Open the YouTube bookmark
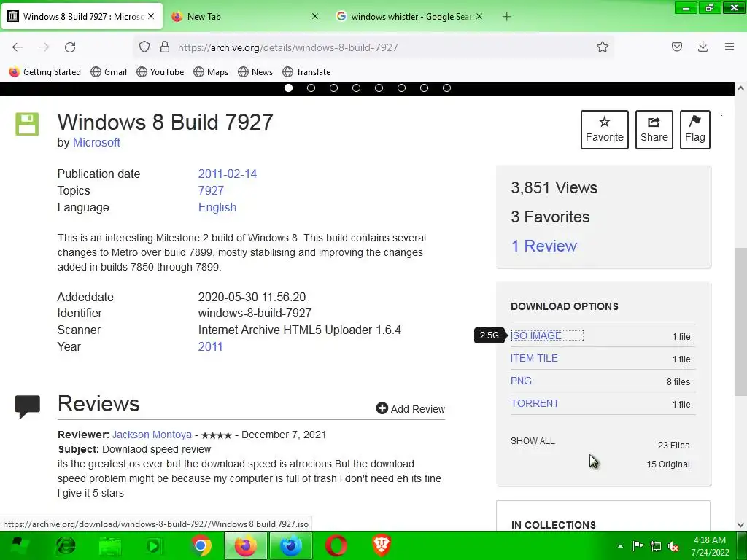The image size is (747, 560). tap(160, 72)
